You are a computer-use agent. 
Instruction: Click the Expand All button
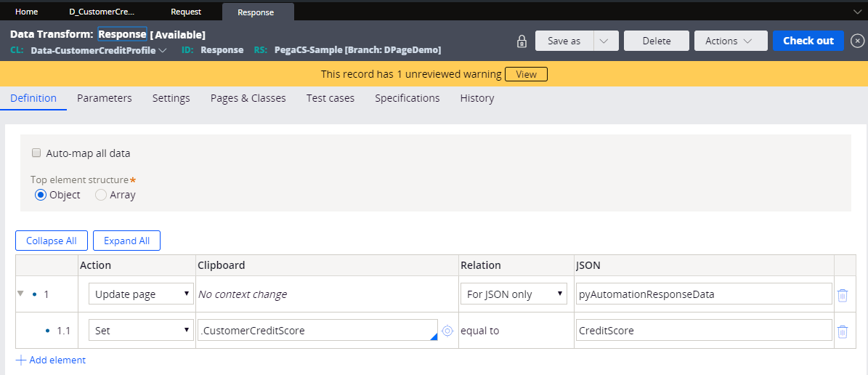[x=127, y=241]
